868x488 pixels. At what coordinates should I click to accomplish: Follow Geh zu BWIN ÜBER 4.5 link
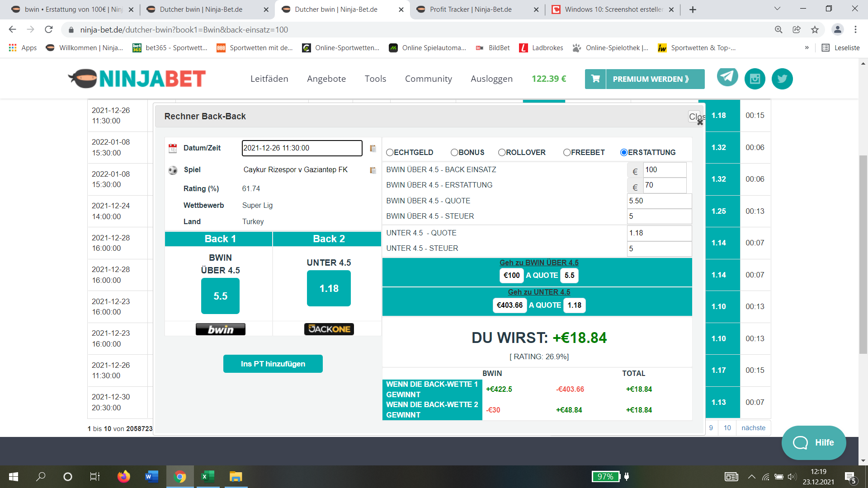(539, 263)
